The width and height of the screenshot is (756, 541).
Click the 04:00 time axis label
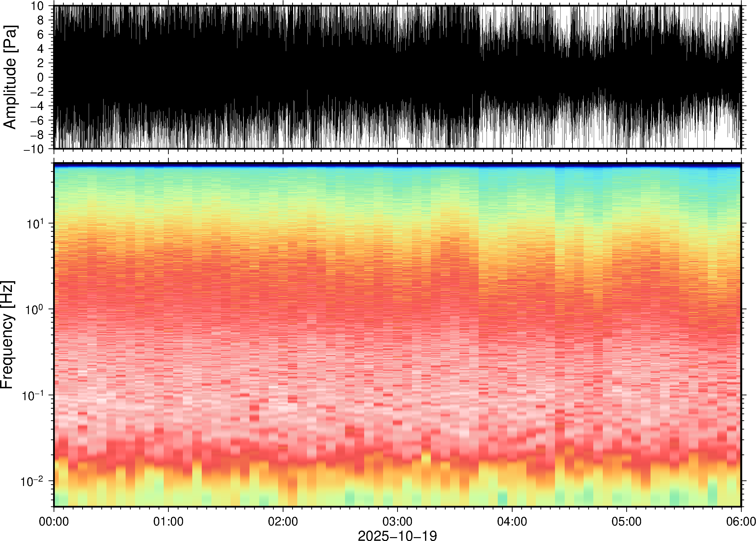pos(512,521)
